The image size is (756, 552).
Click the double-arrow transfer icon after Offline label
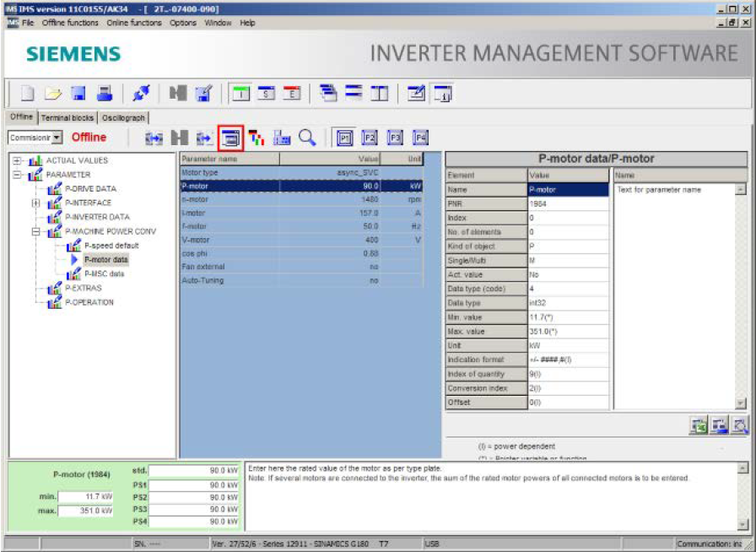coord(154,138)
